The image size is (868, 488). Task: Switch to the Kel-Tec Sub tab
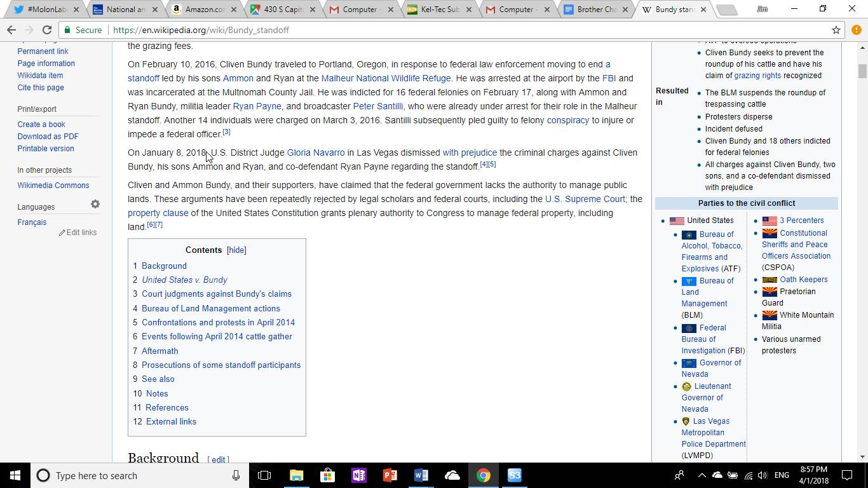point(438,10)
